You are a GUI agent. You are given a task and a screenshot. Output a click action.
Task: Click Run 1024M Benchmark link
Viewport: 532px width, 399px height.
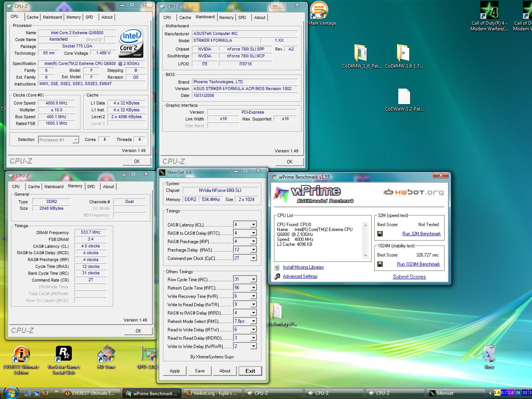click(x=418, y=264)
